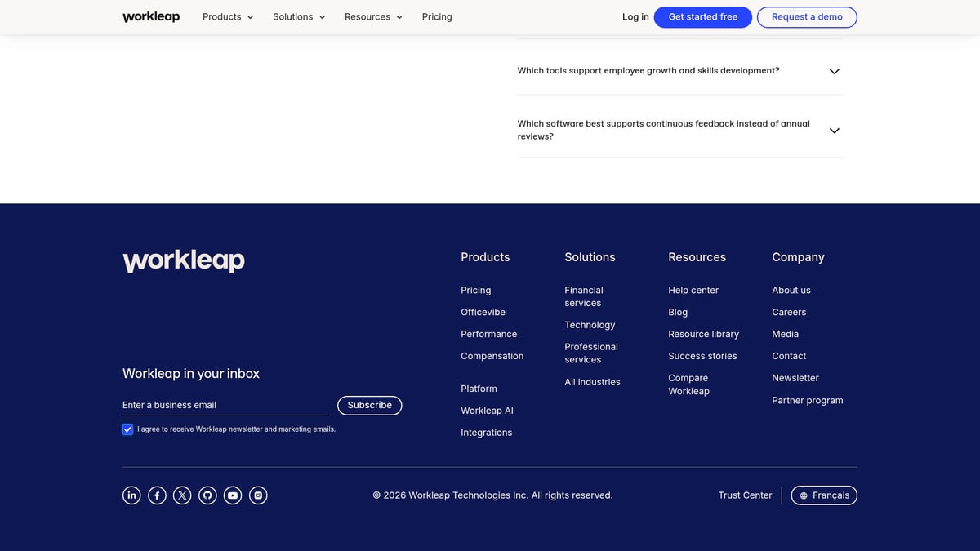Switch language to Français
The width and height of the screenshot is (980, 551).
pyautogui.click(x=824, y=495)
